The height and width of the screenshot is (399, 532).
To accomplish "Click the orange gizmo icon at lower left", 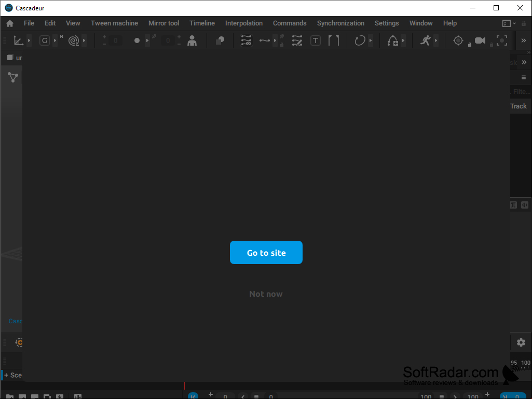I will pyautogui.click(x=19, y=342).
